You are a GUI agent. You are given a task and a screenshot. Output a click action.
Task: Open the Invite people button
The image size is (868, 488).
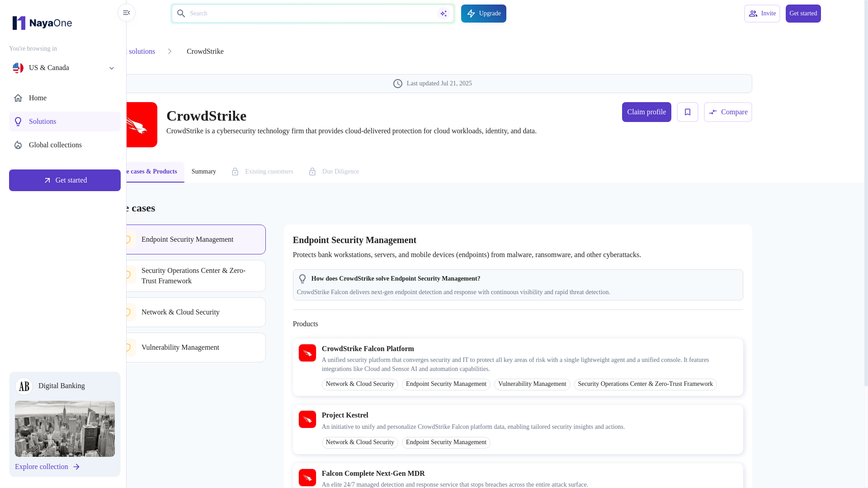pos(762,14)
